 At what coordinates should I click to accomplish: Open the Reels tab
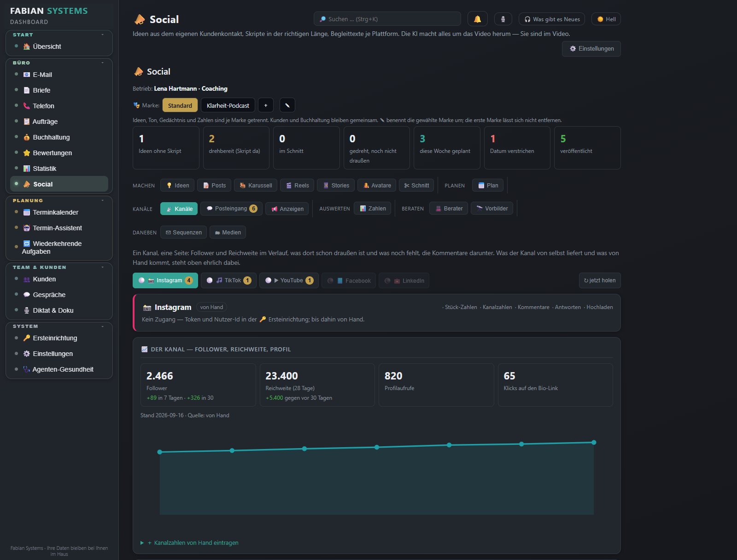click(x=297, y=185)
